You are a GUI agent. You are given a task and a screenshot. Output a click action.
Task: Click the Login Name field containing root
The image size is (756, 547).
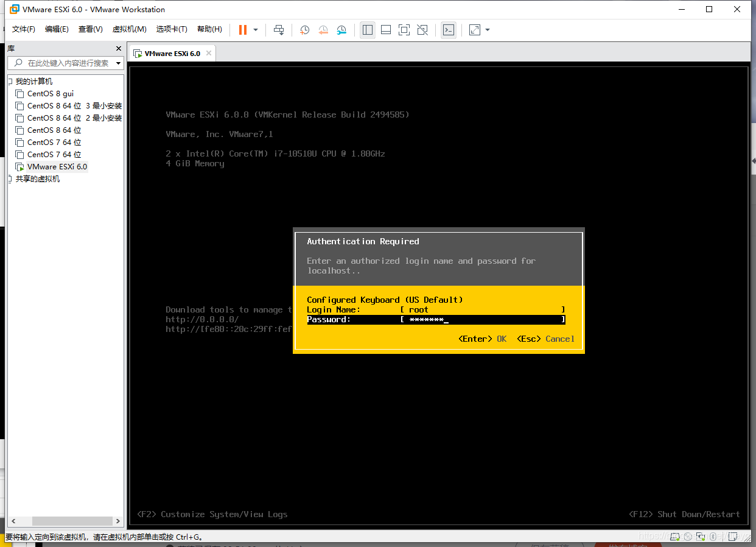[483, 309]
